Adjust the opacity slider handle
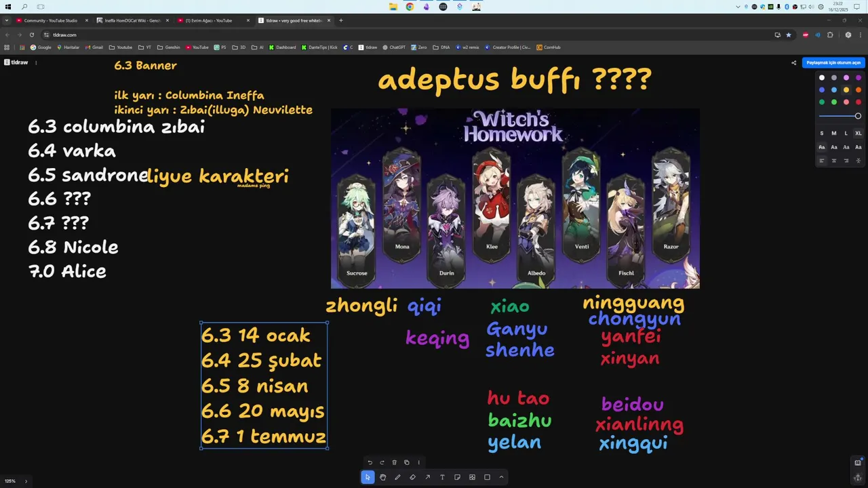The image size is (868, 488). [x=858, y=116]
